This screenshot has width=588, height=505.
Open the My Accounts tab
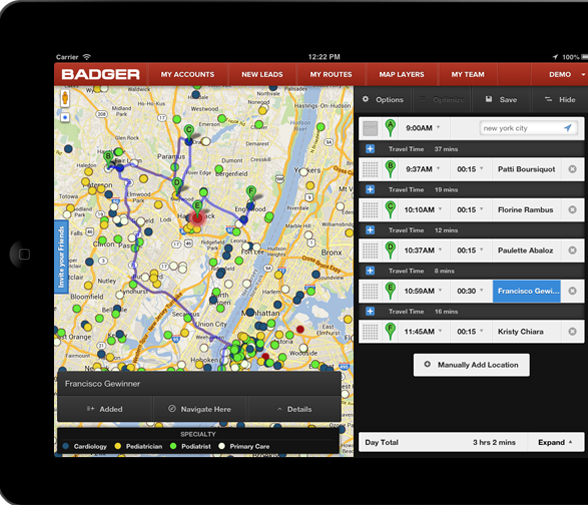pos(188,75)
